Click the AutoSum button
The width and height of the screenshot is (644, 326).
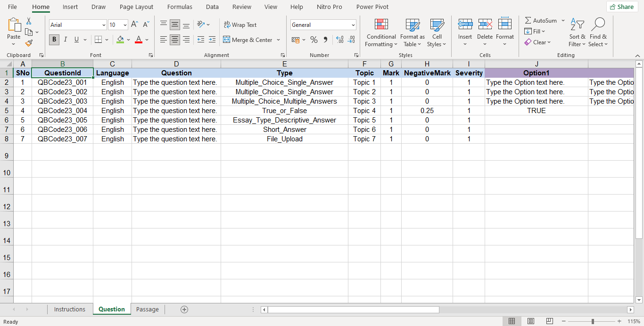[541, 21]
